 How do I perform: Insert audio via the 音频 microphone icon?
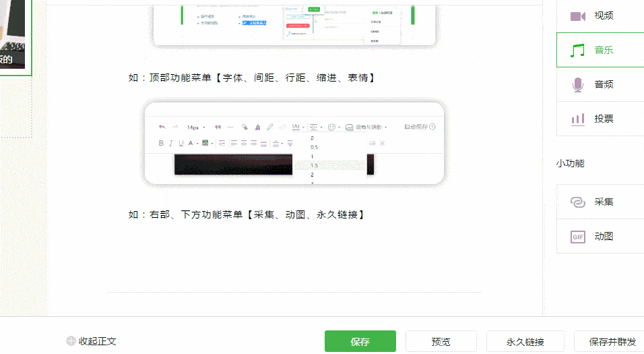coord(577,85)
